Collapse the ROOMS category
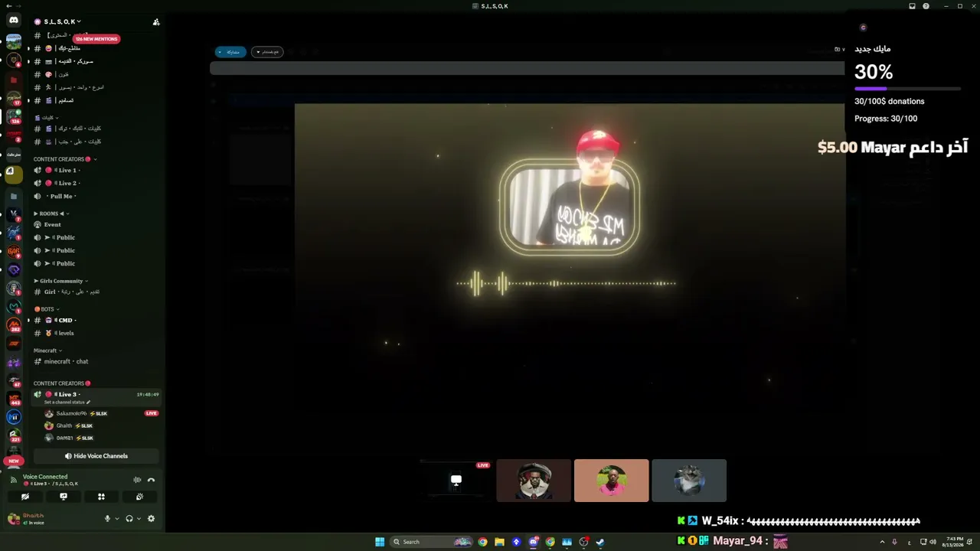The width and height of the screenshot is (980, 551). [x=51, y=214]
